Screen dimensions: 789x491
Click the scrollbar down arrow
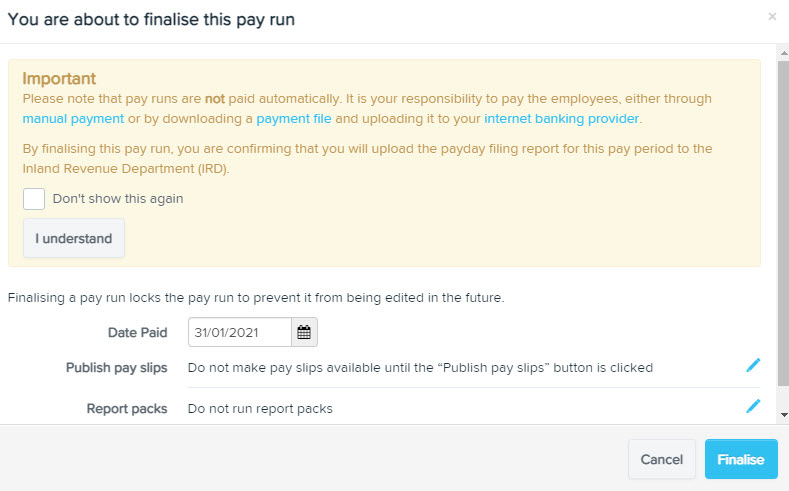(783, 415)
